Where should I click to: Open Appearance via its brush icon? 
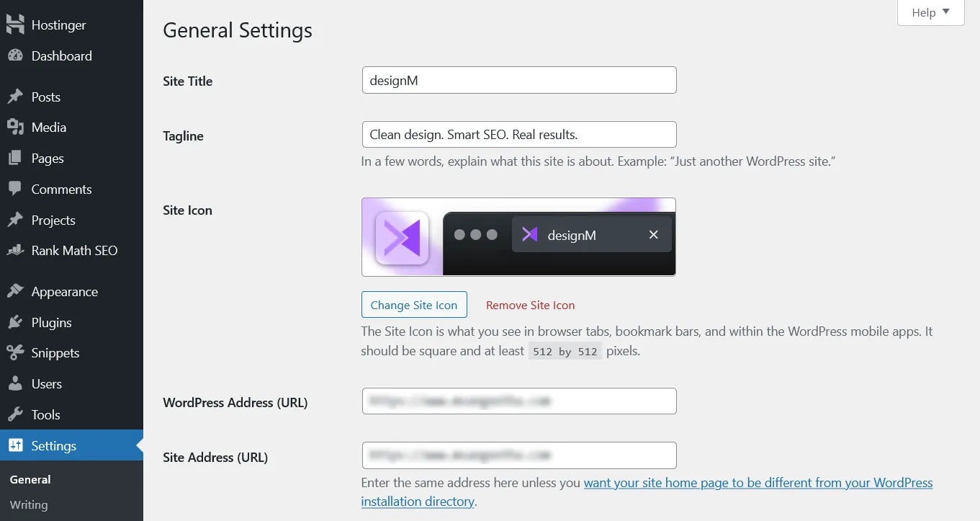pos(16,291)
